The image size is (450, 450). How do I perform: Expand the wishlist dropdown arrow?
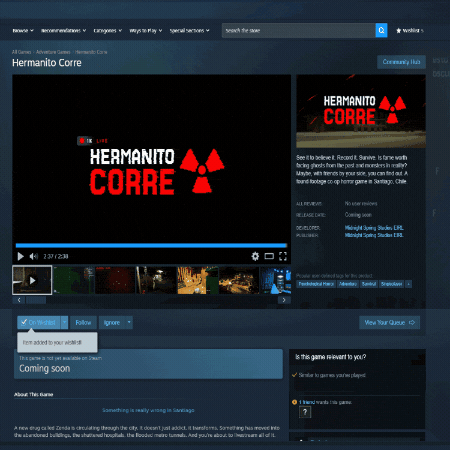point(65,322)
